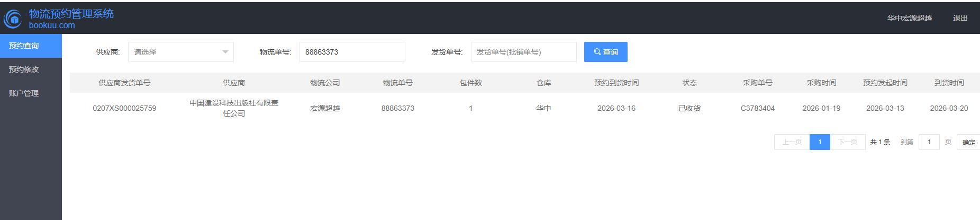Click the 华中宏源超越 account name

tap(909, 18)
